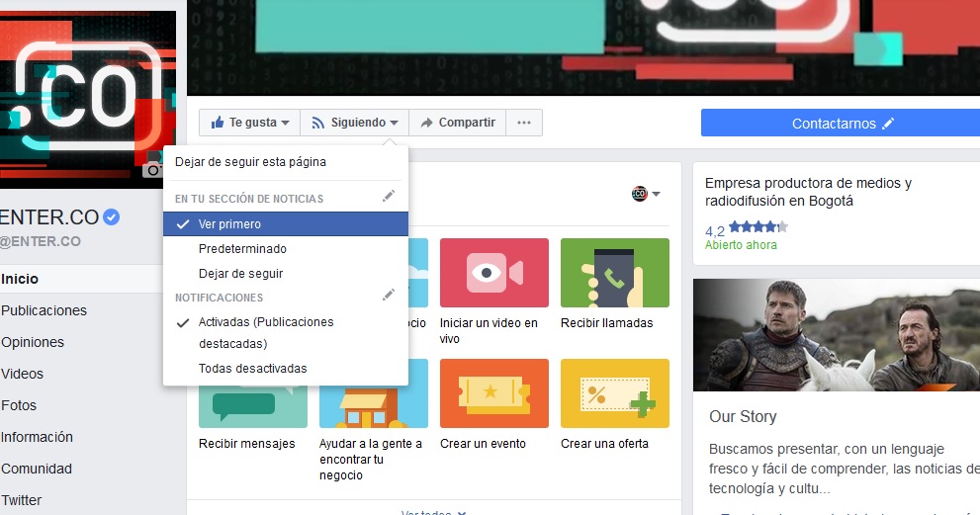
Task: Toggle the Siguiendo dropdown button
Action: (x=355, y=123)
